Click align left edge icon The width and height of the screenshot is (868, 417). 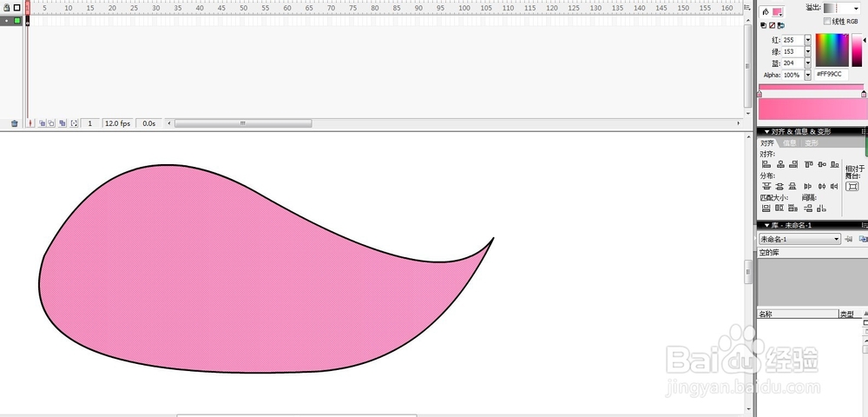tap(766, 164)
